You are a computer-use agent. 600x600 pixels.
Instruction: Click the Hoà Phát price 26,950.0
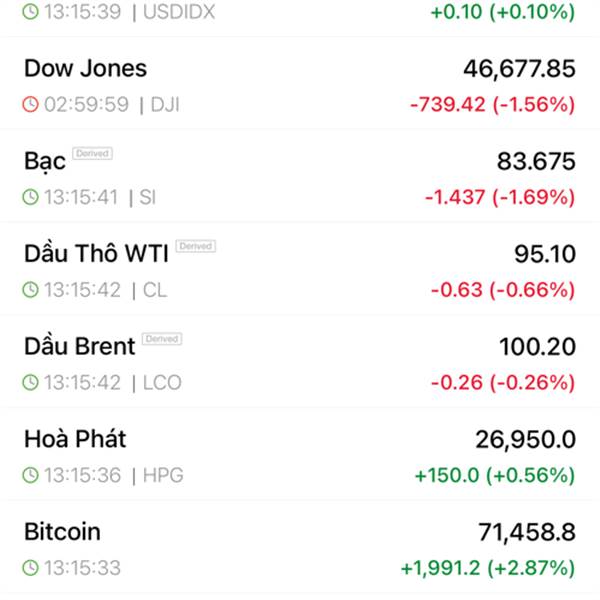[x=525, y=440]
